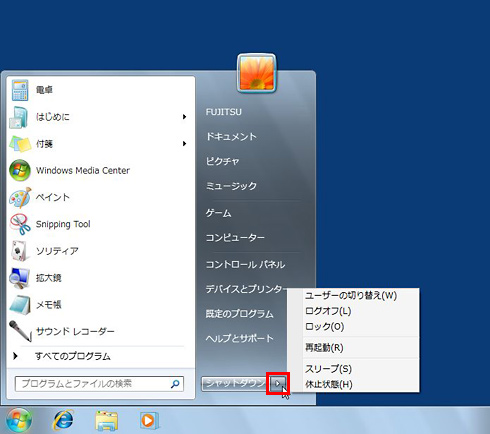Screen dimensions: 490x434
Task: Open the メモ帳 notepad icon
Action: point(20,305)
